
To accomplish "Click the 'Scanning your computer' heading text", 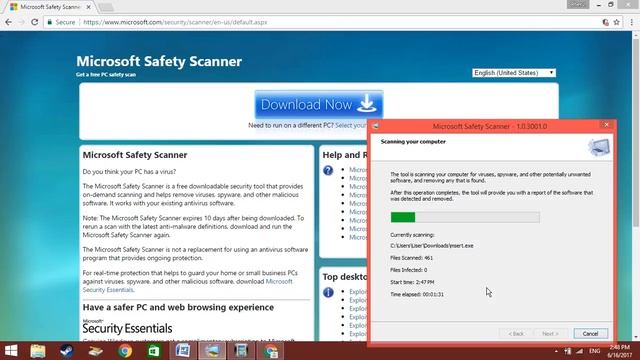I will coord(413,142).
